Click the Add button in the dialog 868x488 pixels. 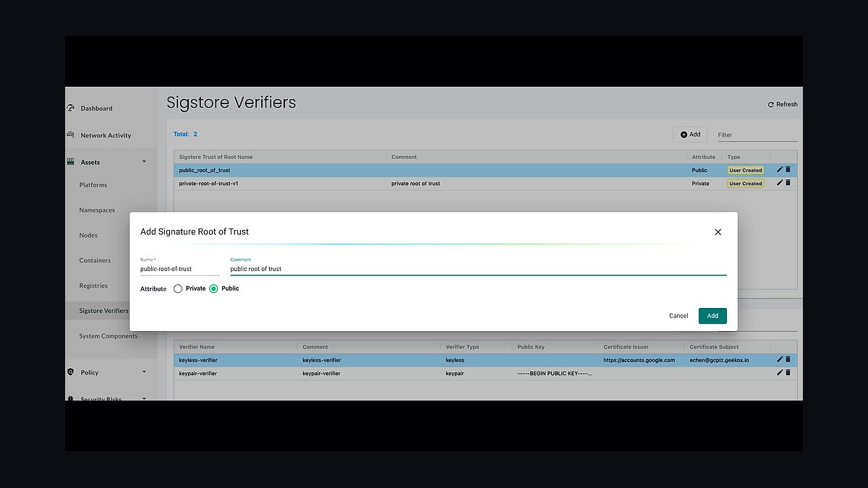point(712,316)
